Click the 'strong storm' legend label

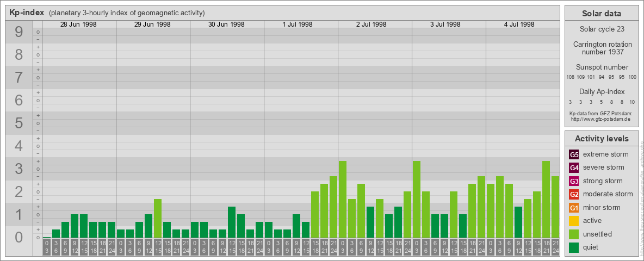pos(603,181)
